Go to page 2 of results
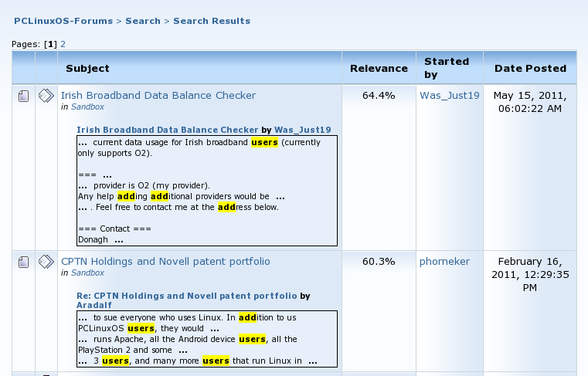Viewport: 588px width, 376px height. (x=63, y=45)
